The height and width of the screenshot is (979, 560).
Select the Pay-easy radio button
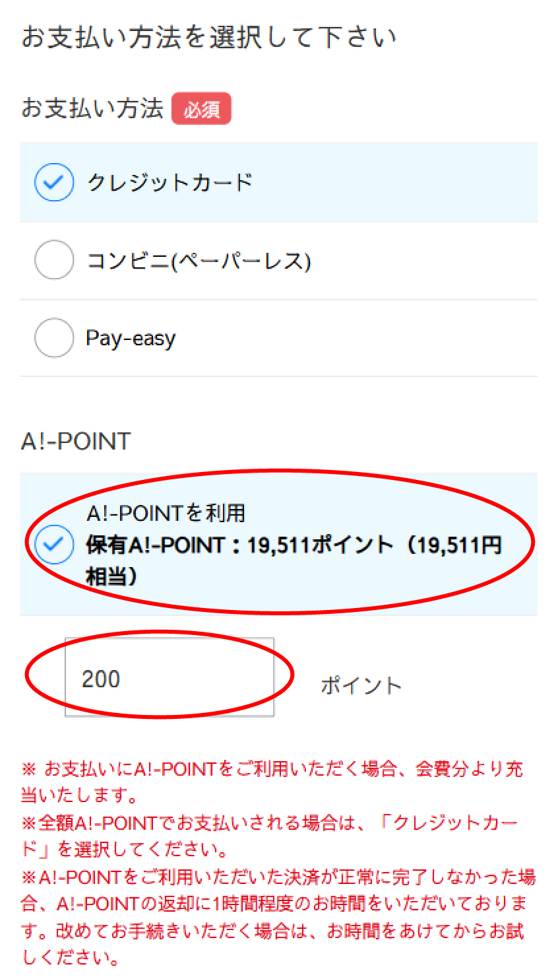click(x=54, y=338)
